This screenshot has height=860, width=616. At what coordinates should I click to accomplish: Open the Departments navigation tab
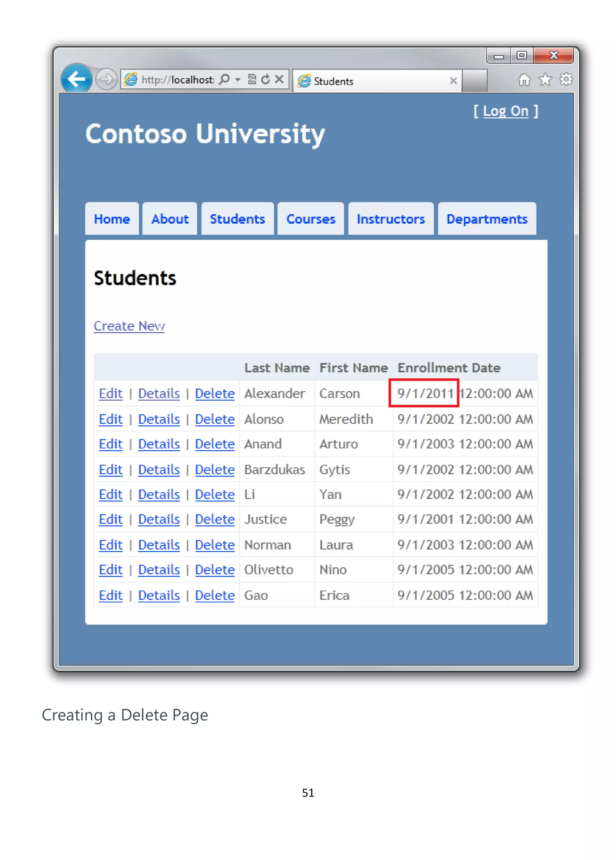(487, 219)
